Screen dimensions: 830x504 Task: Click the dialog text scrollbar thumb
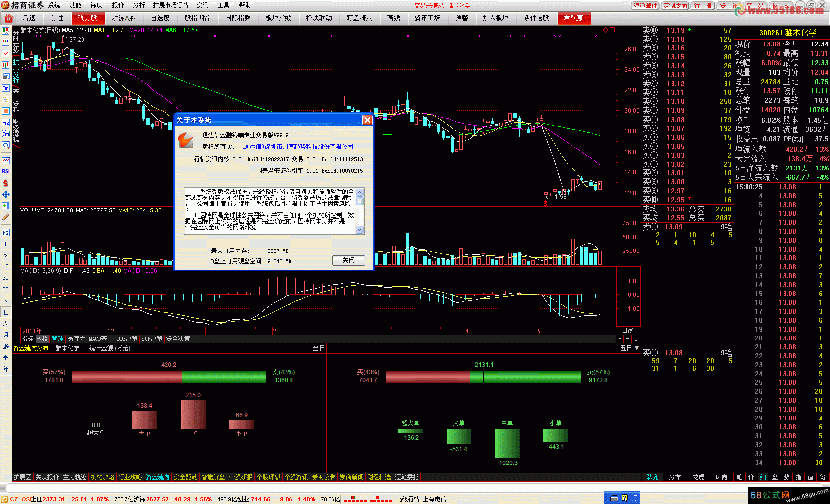coord(360,202)
